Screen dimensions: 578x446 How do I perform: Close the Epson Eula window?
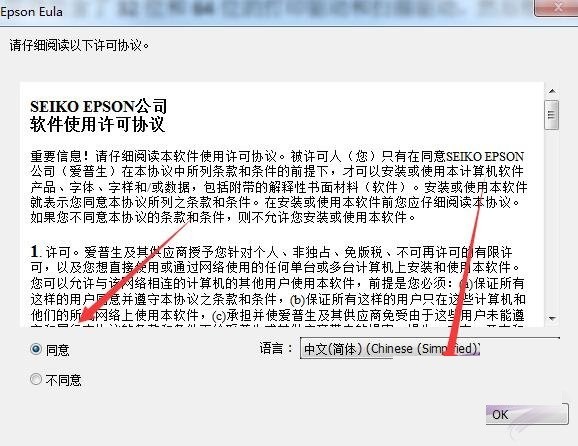pos(556,7)
